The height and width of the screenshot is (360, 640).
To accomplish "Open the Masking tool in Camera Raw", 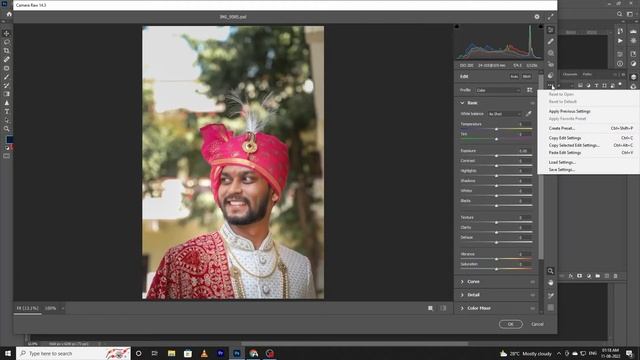I will [x=551, y=53].
